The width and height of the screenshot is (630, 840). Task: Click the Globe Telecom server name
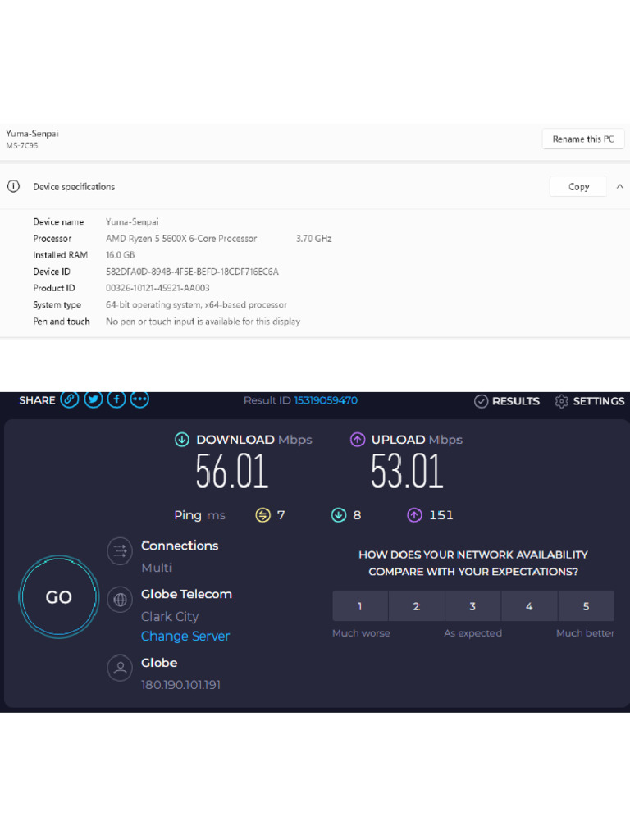186,594
